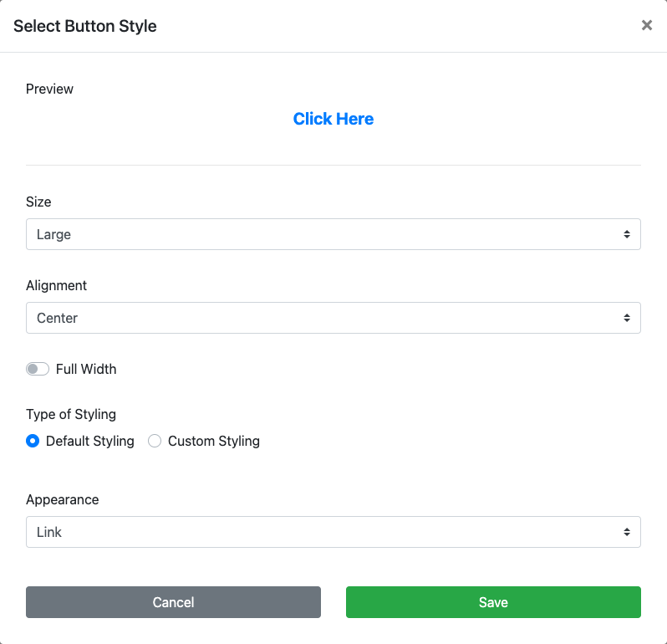
Task: Click the Select Button Style dialog title
Action: 85,26
